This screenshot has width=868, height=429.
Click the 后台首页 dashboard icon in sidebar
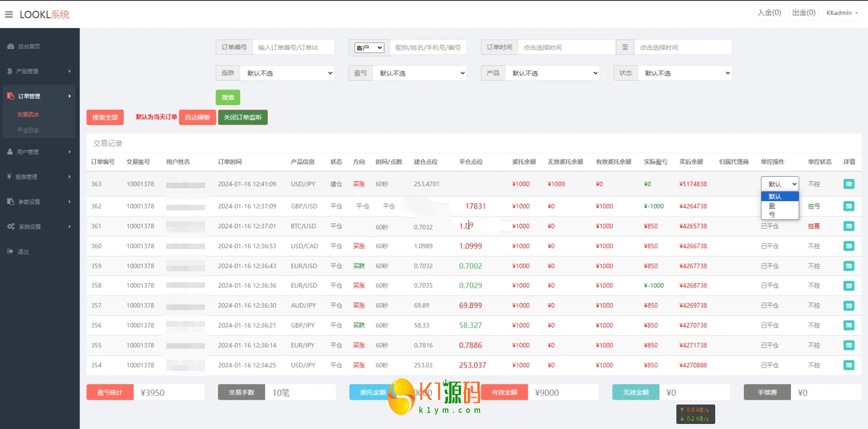pyautogui.click(x=11, y=46)
